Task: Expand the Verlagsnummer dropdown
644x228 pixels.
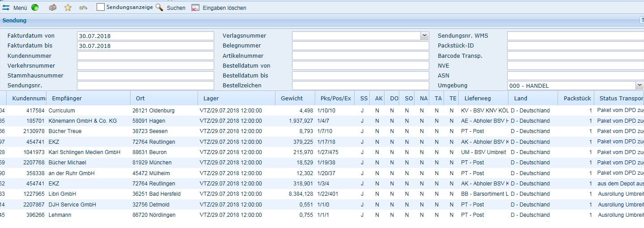Action: tap(424, 36)
